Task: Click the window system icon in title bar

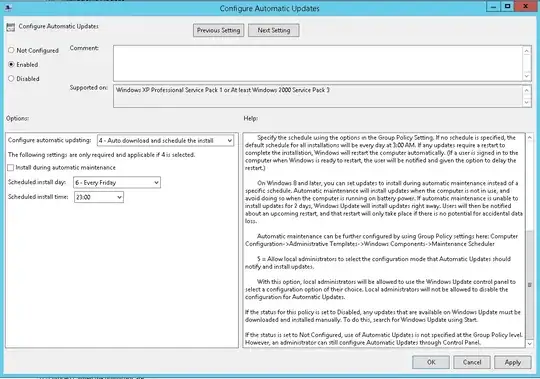Action: 8,8
